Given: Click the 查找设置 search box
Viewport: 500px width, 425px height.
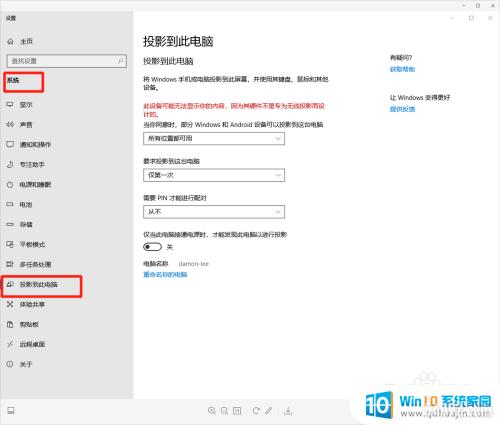Looking at the screenshot, I should 67,61.
